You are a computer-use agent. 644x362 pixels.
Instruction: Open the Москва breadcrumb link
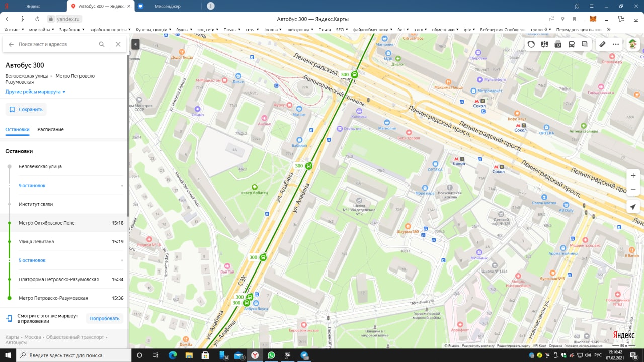[x=33, y=337]
